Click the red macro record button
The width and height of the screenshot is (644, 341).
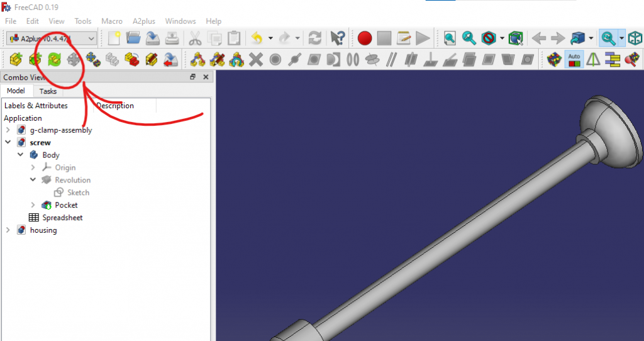pos(364,38)
